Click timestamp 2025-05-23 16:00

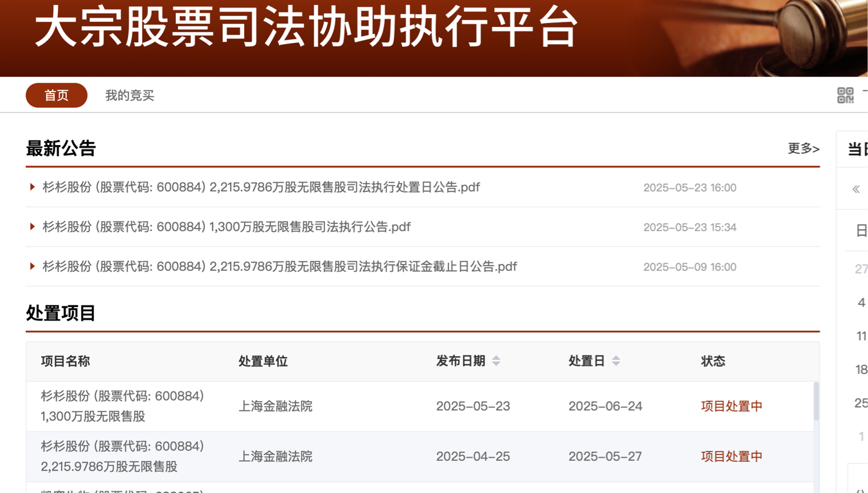[690, 187]
